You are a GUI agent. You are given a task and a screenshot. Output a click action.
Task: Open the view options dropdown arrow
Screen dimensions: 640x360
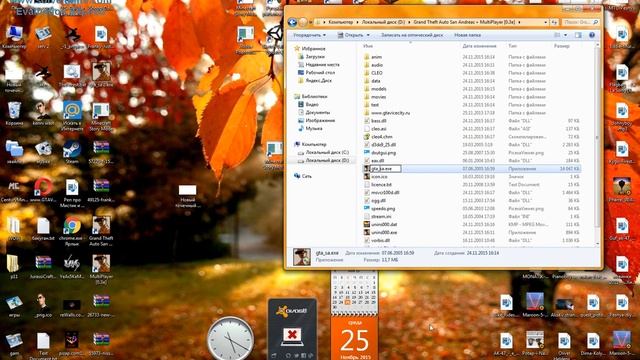565,36
